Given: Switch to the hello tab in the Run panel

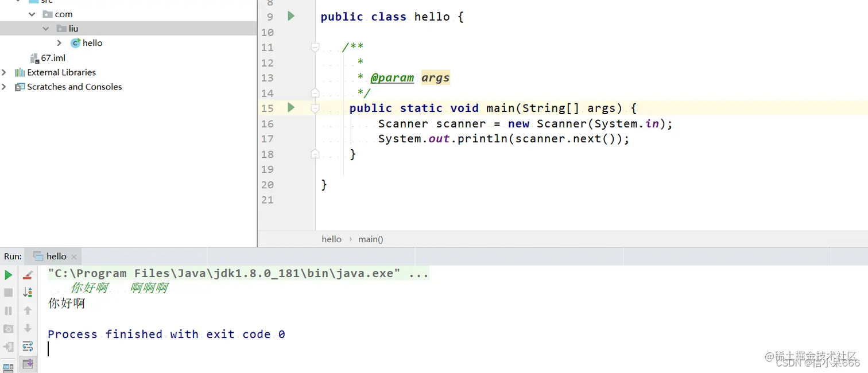Looking at the screenshot, I should click(56, 257).
